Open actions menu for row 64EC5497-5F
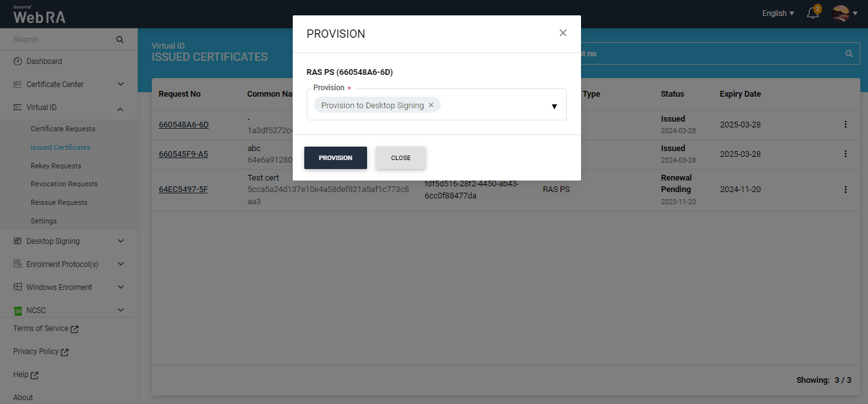The height and width of the screenshot is (404, 868). coord(846,190)
